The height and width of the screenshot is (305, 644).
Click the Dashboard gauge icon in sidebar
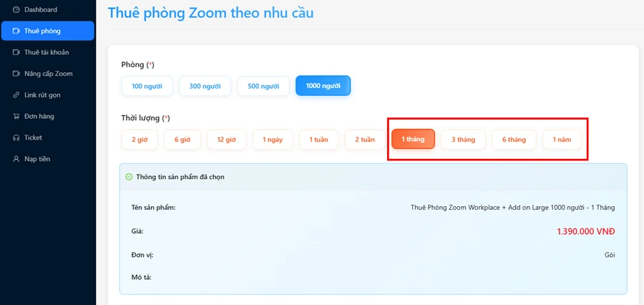pos(16,9)
